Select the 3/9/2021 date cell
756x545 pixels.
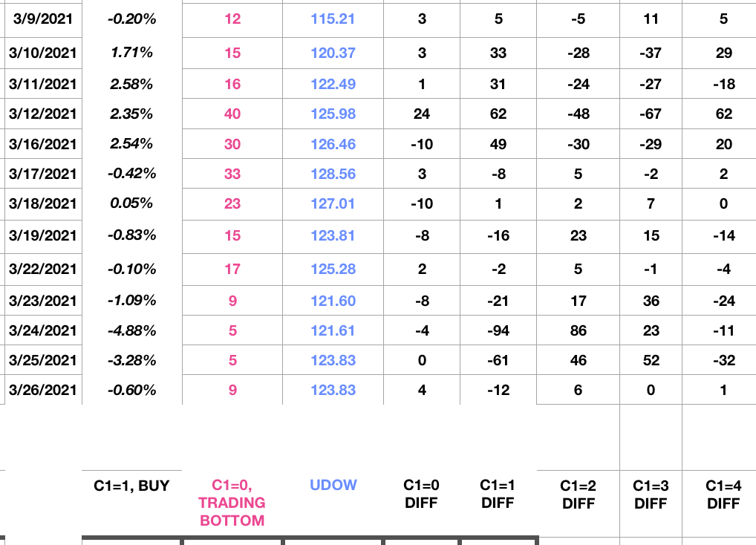[x=42, y=19]
